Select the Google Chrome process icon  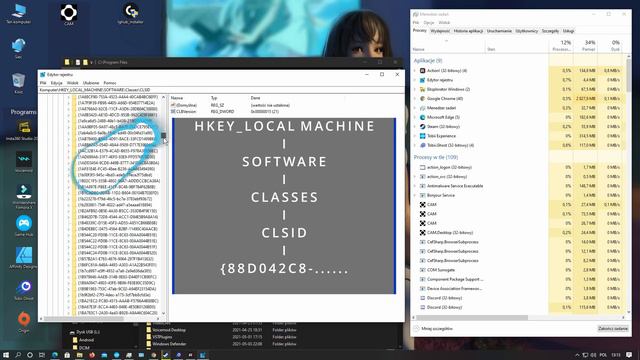[422, 98]
